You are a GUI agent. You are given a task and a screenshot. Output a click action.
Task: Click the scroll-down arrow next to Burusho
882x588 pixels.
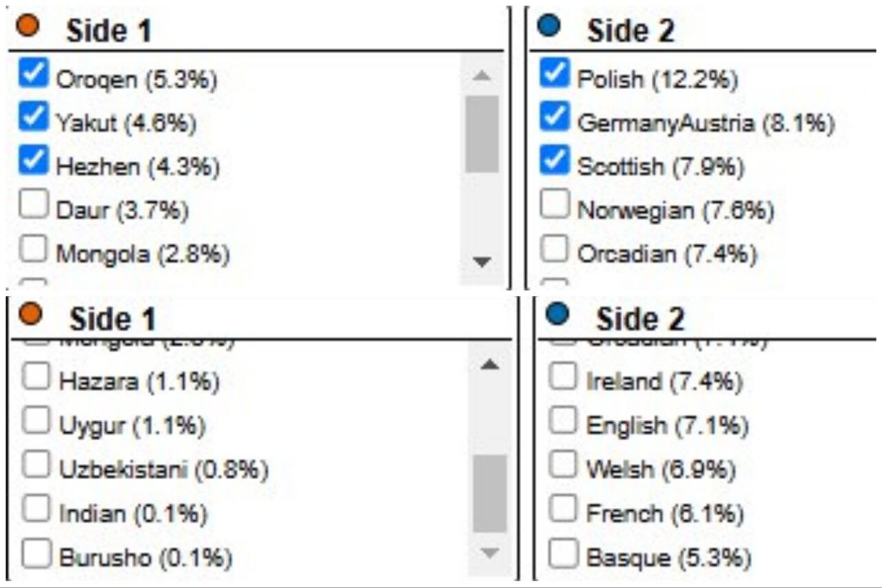(489, 552)
